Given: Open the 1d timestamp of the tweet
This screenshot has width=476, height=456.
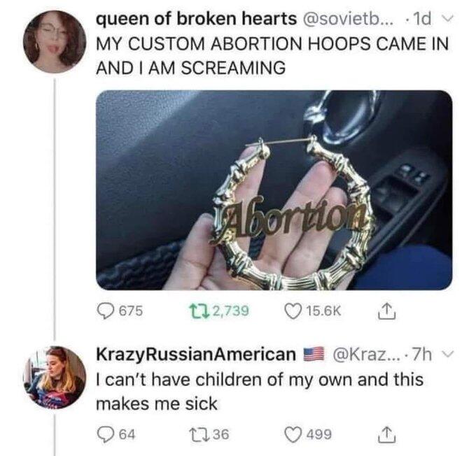Looking at the screenshot, I should coord(422,20).
